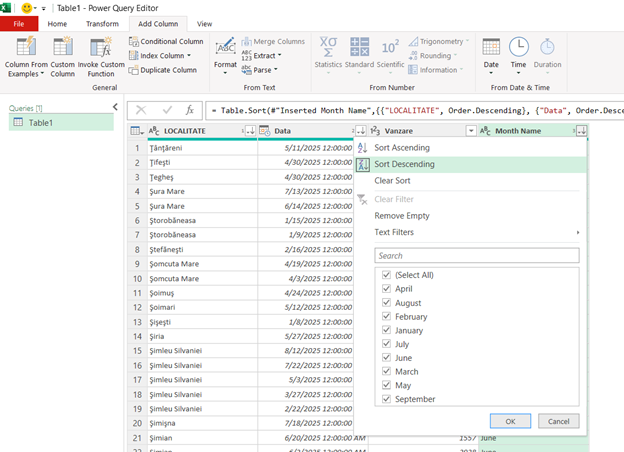Viewport: 624px width, 452px height.
Task: Expand the Index Column dropdown
Action: point(189,56)
